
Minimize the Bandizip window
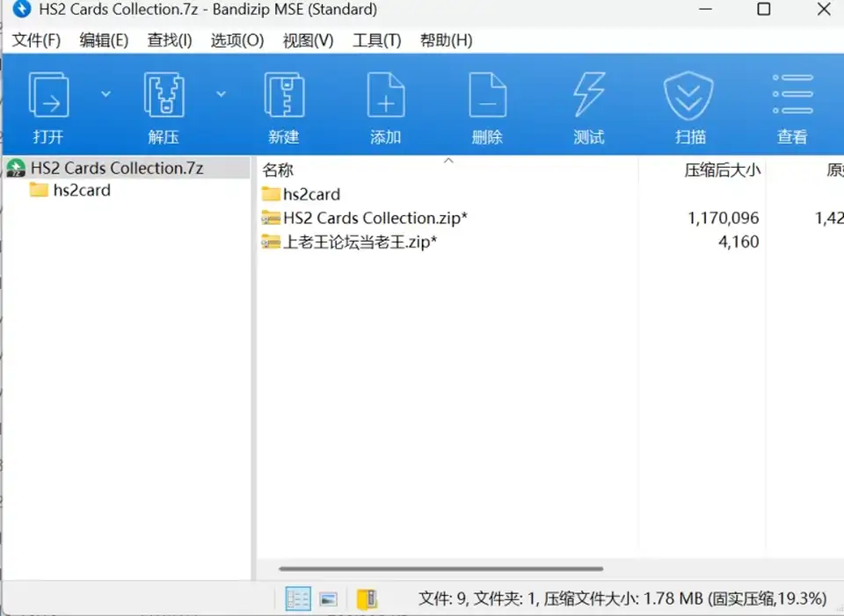point(706,9)
